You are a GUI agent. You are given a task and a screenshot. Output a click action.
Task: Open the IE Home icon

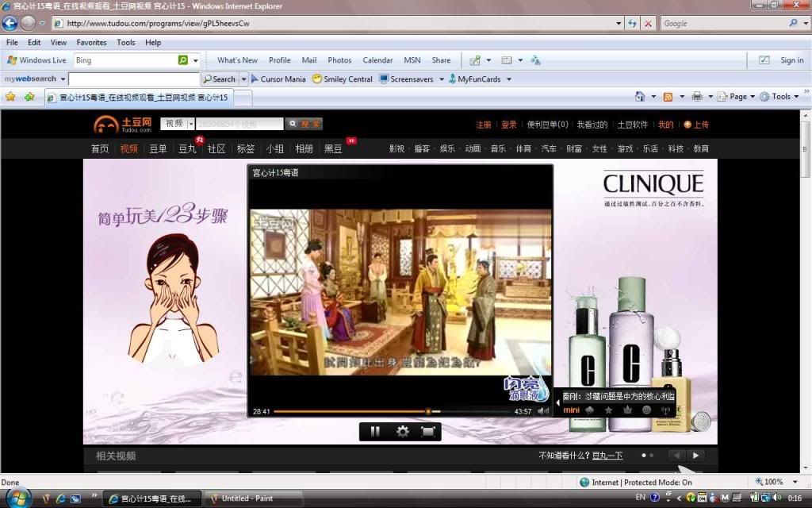[640, 97]
